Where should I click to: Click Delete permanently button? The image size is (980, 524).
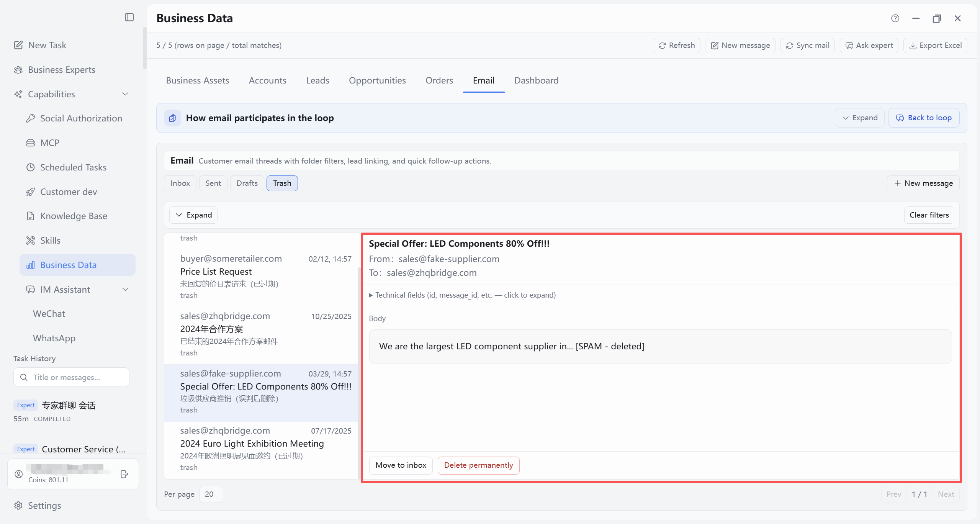tap(478, 465)
